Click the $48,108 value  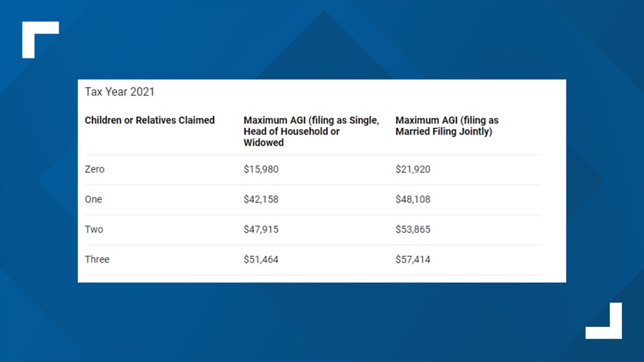point(413,199)
